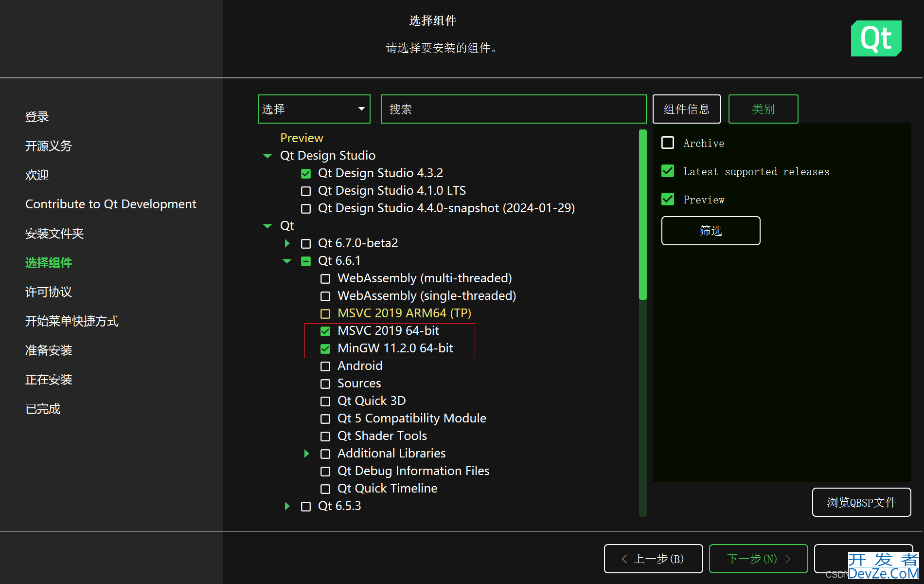
Task: Select 准备安装 step in sidebar
Action: point(49,350)
